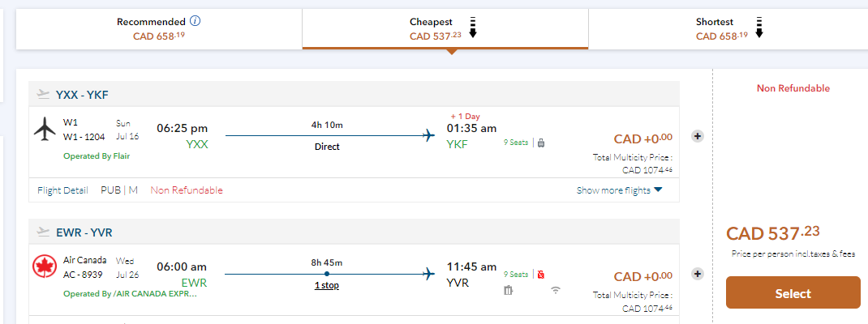
Task: Click the Air Canada maple leaf logo
Action: [44, 266]
